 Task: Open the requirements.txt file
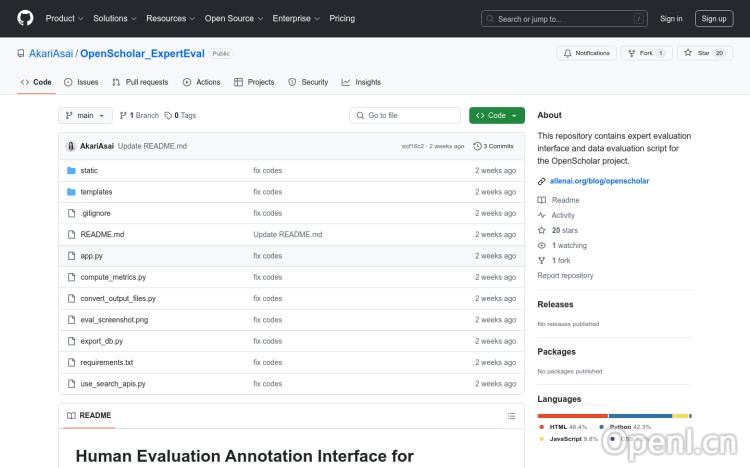click(107, 362)
